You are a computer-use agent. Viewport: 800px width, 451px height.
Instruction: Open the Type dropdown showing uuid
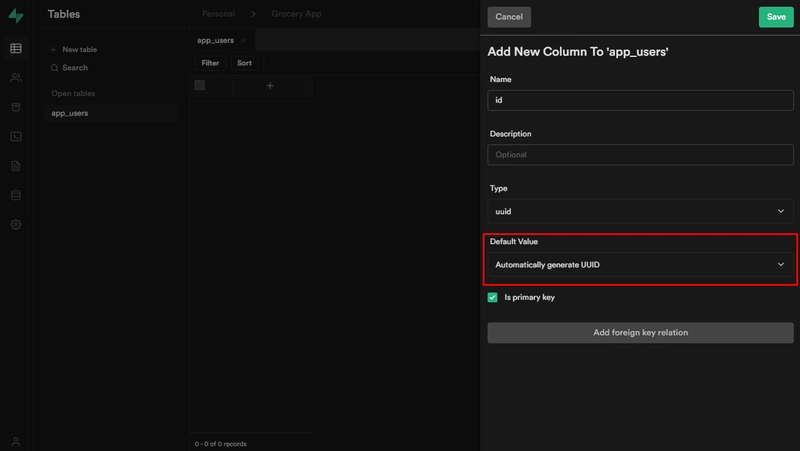coord(640,211)
